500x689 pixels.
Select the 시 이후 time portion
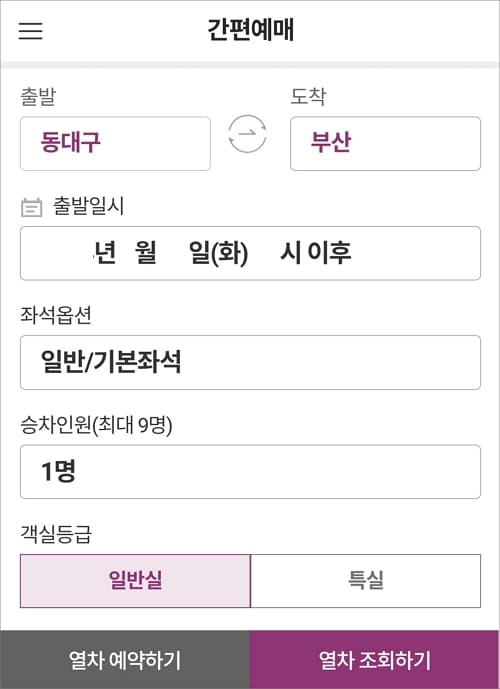[316, 253]
